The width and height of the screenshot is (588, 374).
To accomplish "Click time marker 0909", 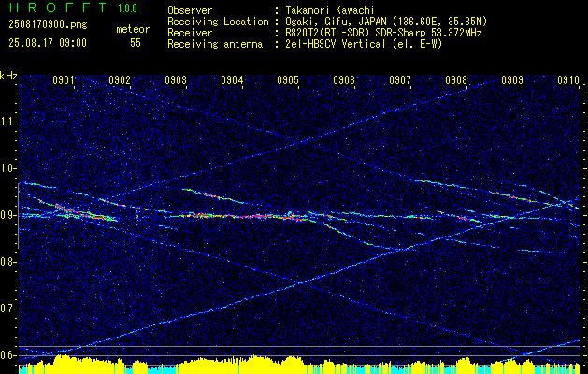I will click(512, 79).
